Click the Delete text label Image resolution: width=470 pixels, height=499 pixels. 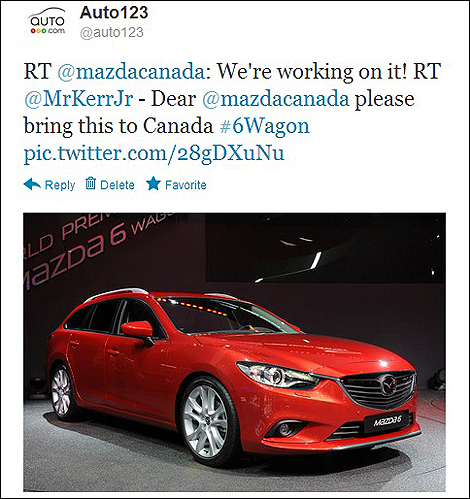click(x=117, y=185)
